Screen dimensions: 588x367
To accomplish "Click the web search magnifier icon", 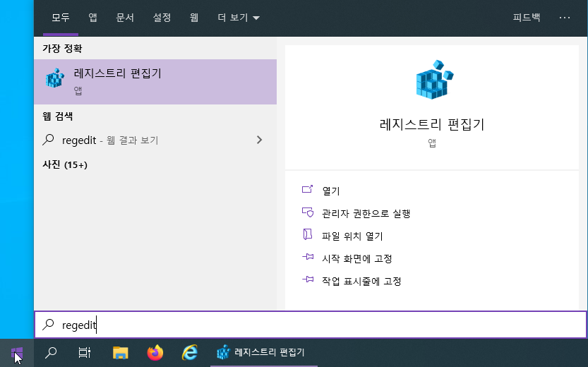I will pyautogui.click(x=49, y=140).
